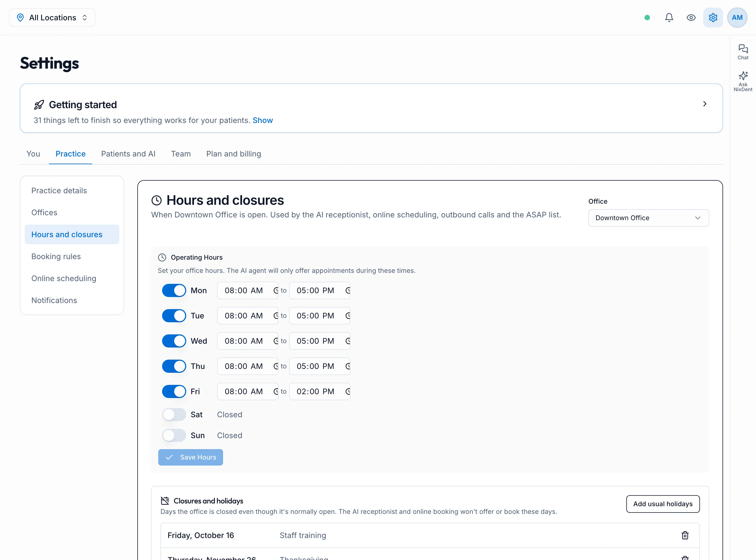
Task: Switch off Friday operating hours
Action: tap(174, 391)
